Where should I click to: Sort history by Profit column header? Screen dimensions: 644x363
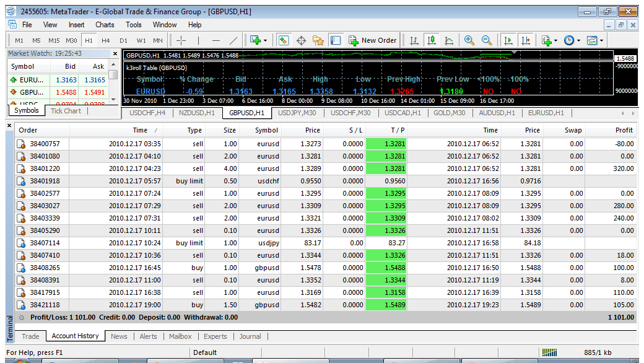point(611,130)
